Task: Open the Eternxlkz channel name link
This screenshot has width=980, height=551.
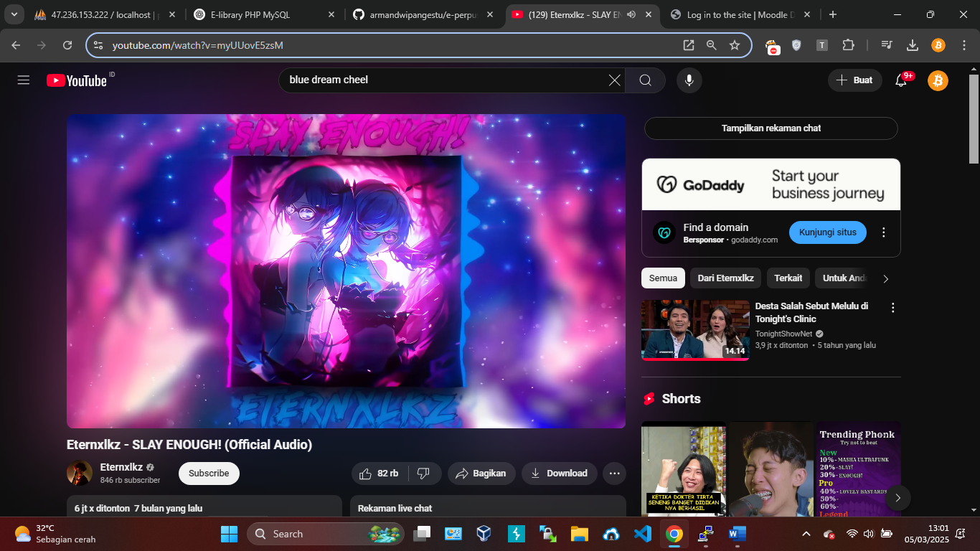Action: [121, 467]
